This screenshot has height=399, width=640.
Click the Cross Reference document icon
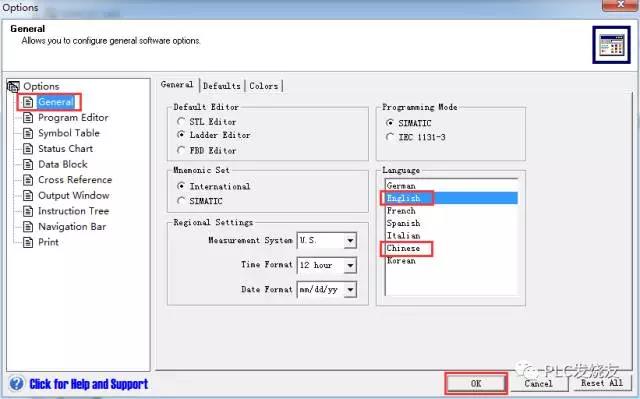28,180
